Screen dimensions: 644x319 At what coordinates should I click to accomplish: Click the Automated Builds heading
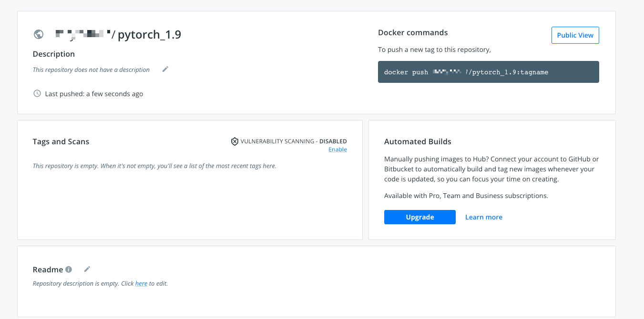(418, 141)
